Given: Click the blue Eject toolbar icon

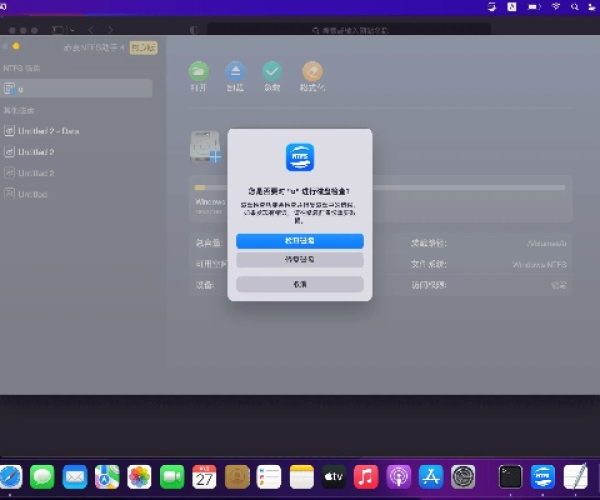Looking at the screenshot, I should click(235, 72).
